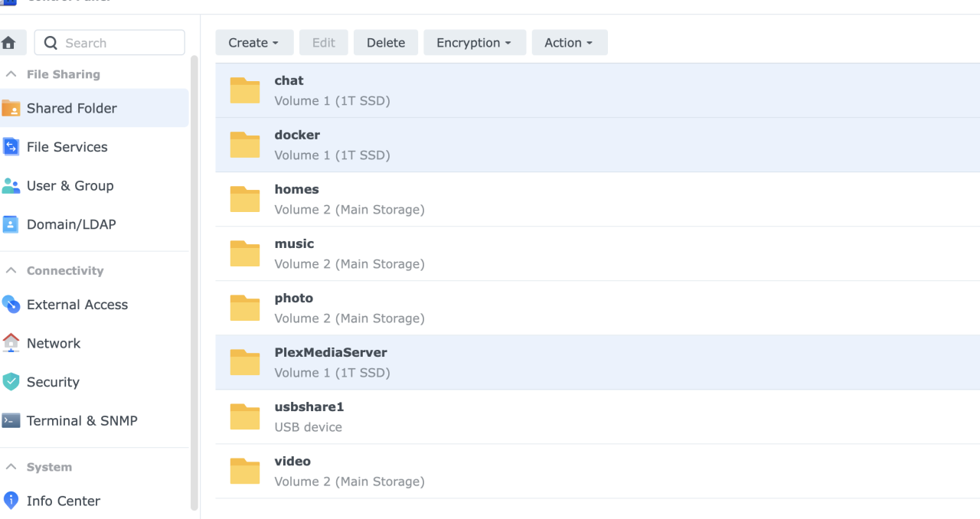Image resolution: width=980 pixels, height=519 pixels.
Task: Open Security via the shield icon
Action: tap(11, 381)
